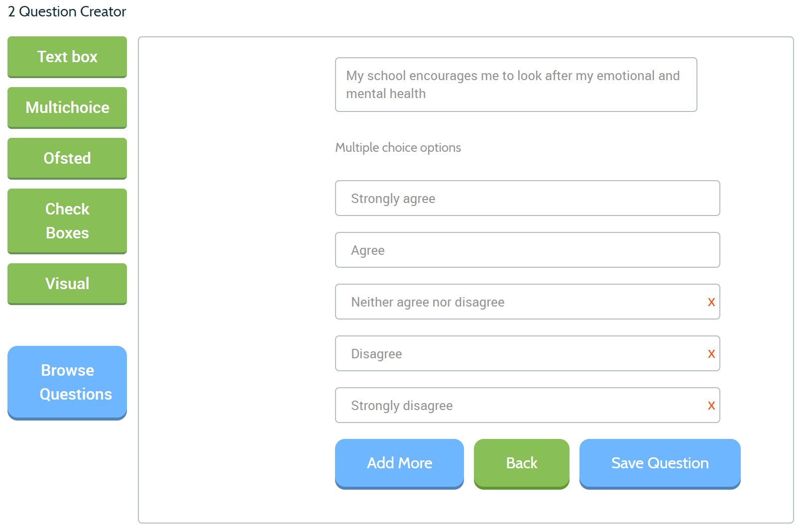Viewport: 800px width, 532px height.
Task: Save Question
Action: pos(660,464)
